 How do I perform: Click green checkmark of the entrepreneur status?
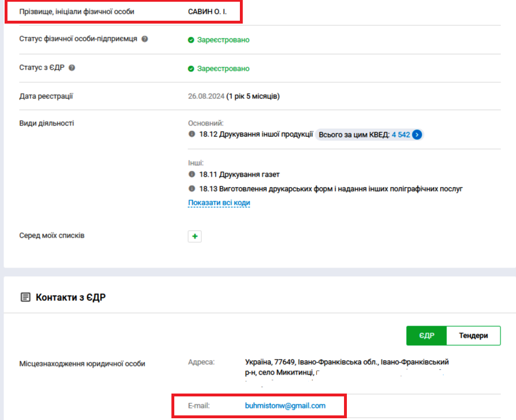[191, 40]
